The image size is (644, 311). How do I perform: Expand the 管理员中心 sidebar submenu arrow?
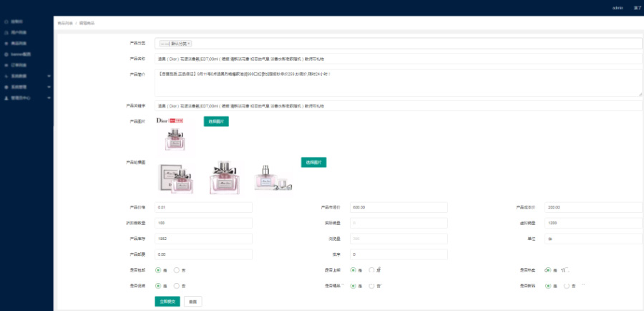coord(49,97)
